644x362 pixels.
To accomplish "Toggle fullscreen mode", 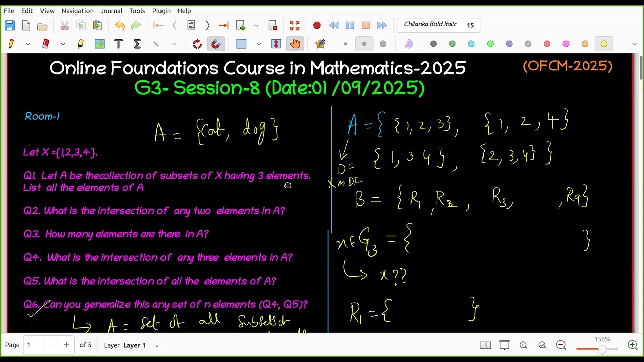I will [295, 25].
